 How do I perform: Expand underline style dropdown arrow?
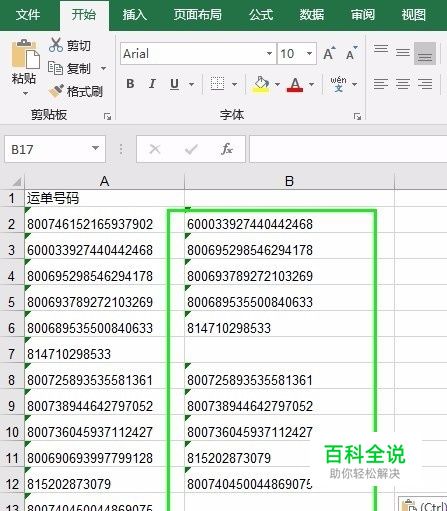pos(192,84)
